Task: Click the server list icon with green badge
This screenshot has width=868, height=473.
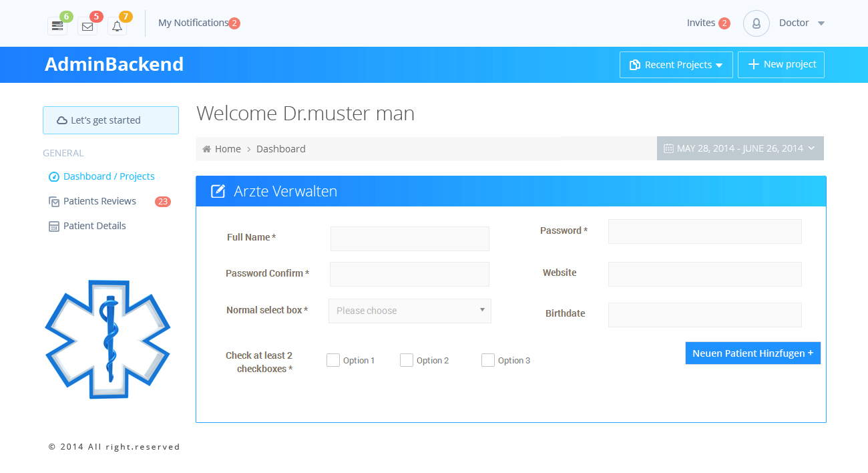Action: pos(57,26)
